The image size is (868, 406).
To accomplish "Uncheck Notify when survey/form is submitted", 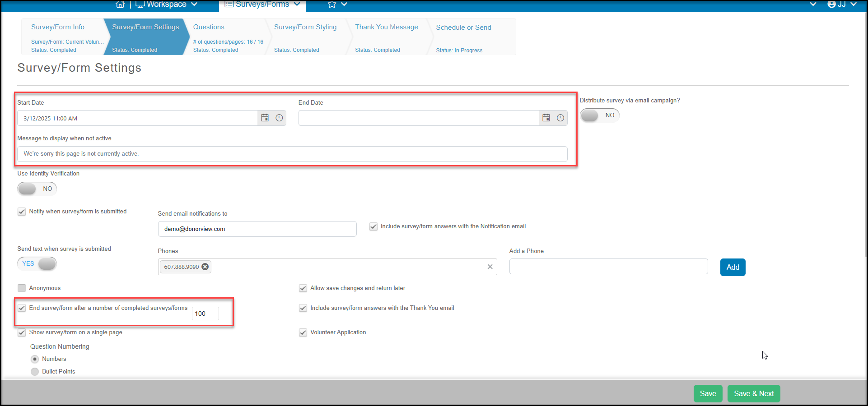I will tap(22, 212).
